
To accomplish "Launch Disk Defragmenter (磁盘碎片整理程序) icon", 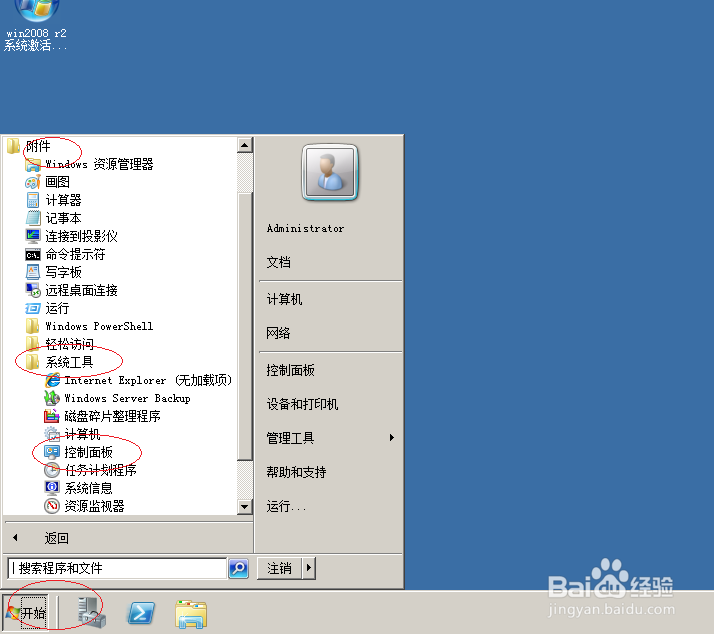I will tap(52, 416).
